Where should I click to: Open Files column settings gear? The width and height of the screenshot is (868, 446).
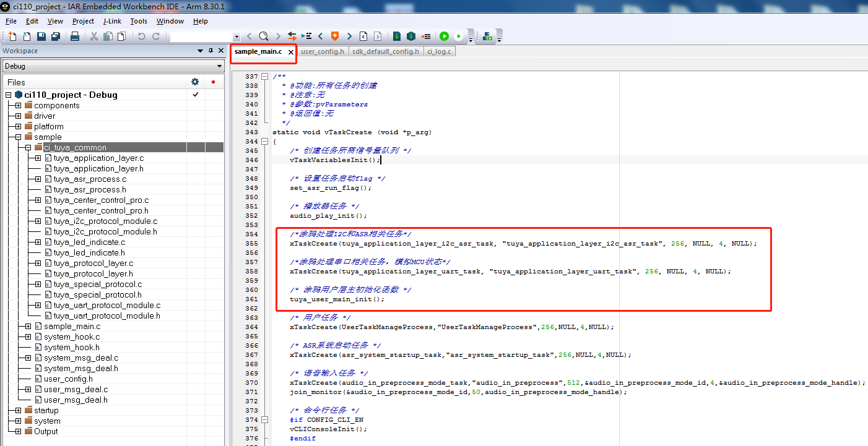pyautogui.click(x=195, y=82)
